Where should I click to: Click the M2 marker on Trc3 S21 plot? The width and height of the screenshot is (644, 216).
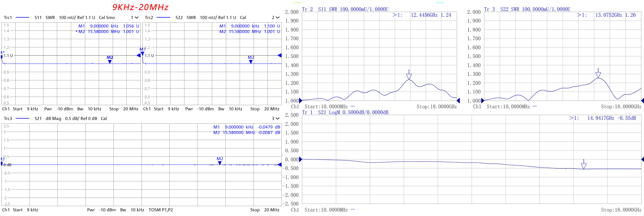click(220, 163)
